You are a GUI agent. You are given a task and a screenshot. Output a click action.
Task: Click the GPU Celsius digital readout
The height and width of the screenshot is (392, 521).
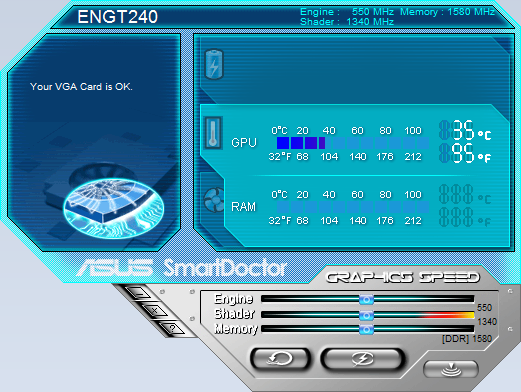[x=465, y=130]
